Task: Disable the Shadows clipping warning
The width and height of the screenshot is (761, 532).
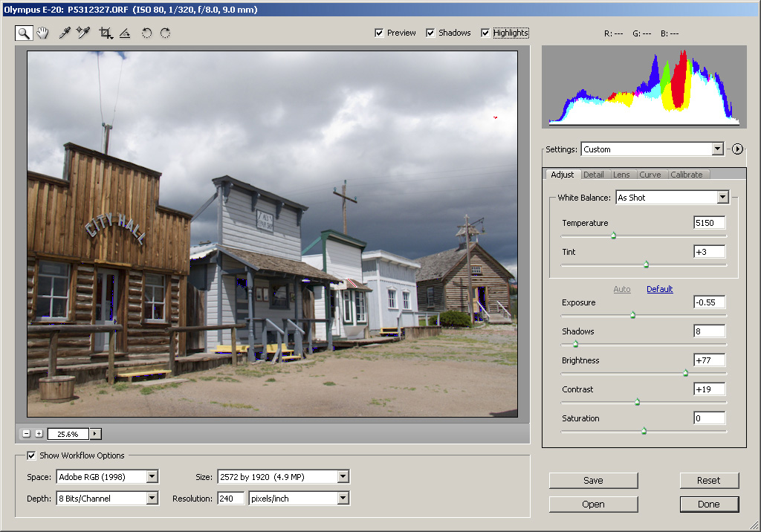Action: (x=430, y=33)
